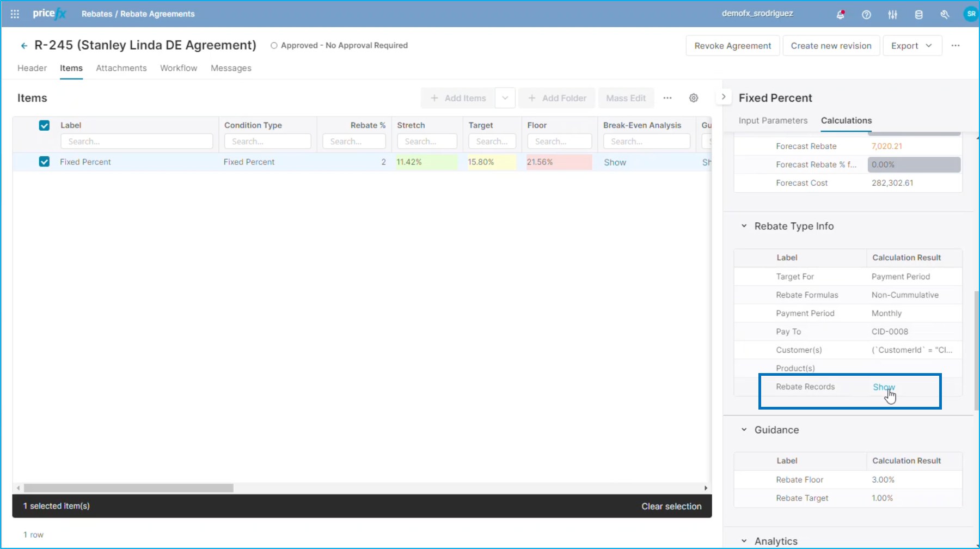Open the configuration sliders icon in header

(x=892, y=15)
